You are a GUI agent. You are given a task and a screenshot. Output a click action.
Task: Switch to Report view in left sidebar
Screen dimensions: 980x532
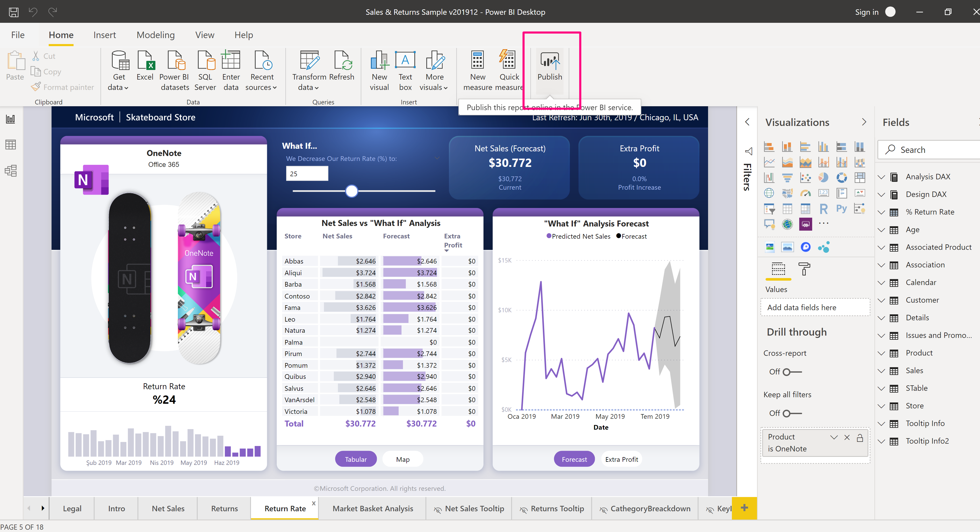click(11, 119)
